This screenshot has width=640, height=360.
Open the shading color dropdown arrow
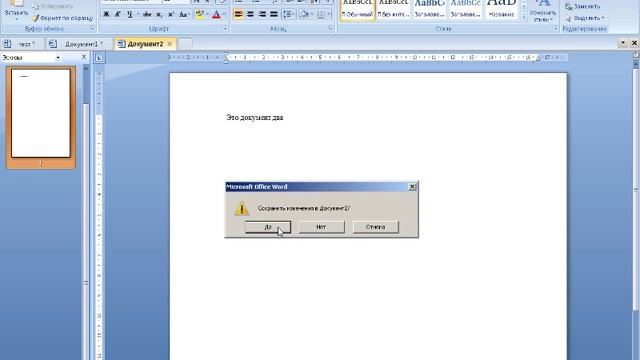click(312, 14)
